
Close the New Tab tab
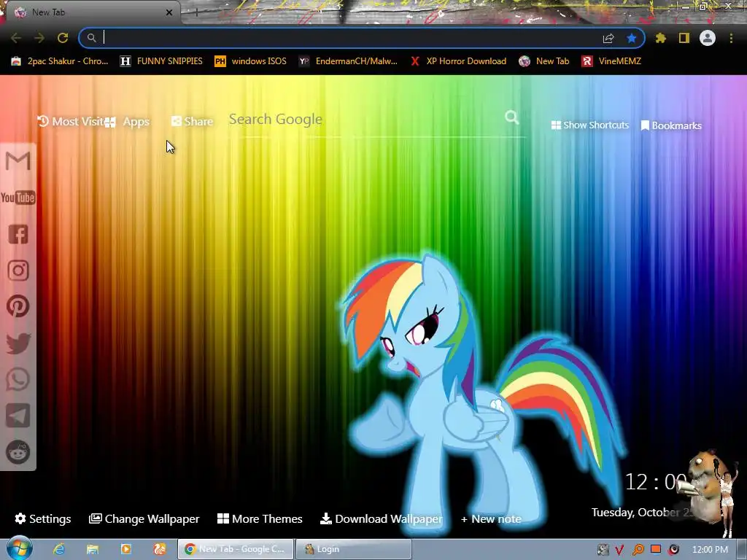click(x=169, y=12)
